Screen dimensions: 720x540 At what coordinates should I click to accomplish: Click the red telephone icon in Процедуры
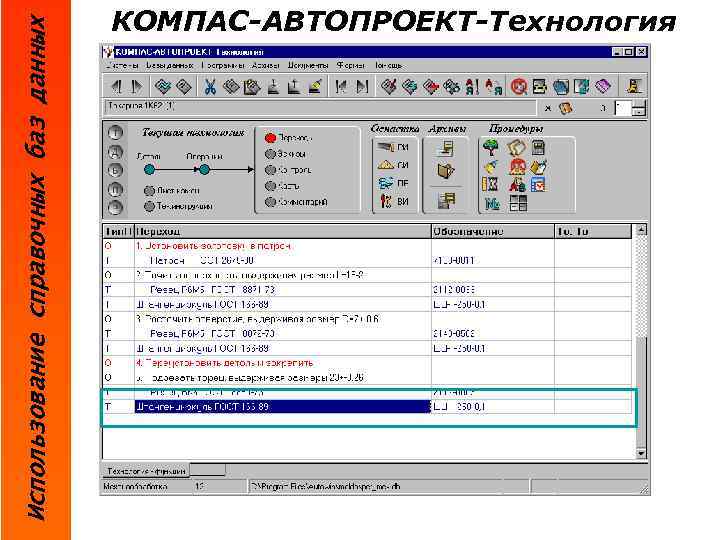pyautogui.click(x=517, y=166)
